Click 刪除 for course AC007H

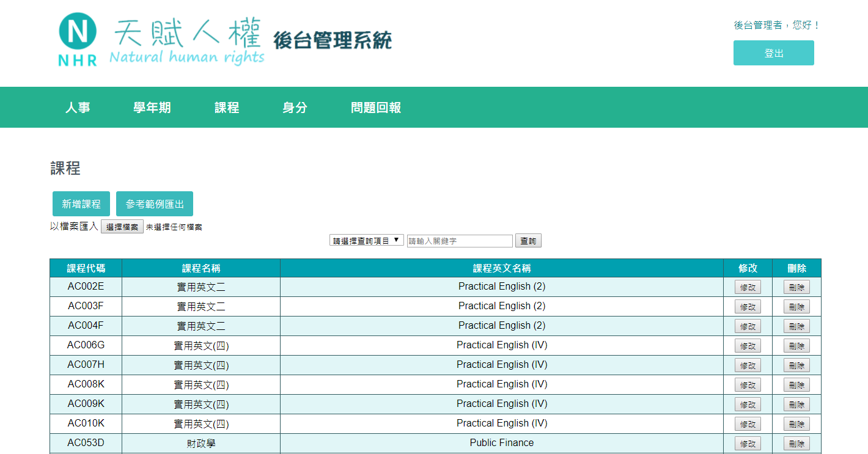pos(796,365)
